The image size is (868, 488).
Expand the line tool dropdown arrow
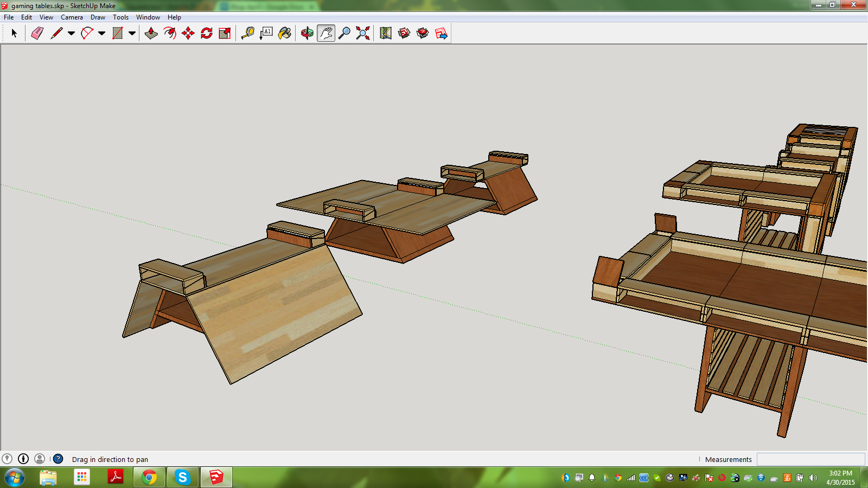tap(71, 34)
